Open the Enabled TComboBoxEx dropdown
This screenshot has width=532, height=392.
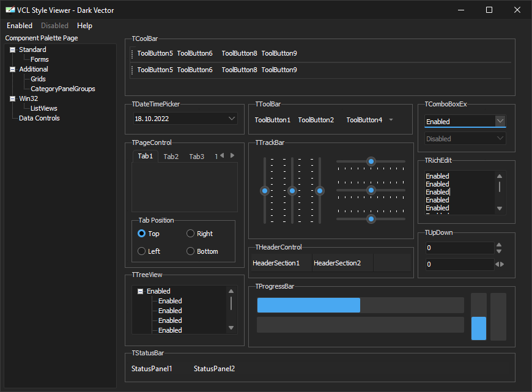(500, 121)
